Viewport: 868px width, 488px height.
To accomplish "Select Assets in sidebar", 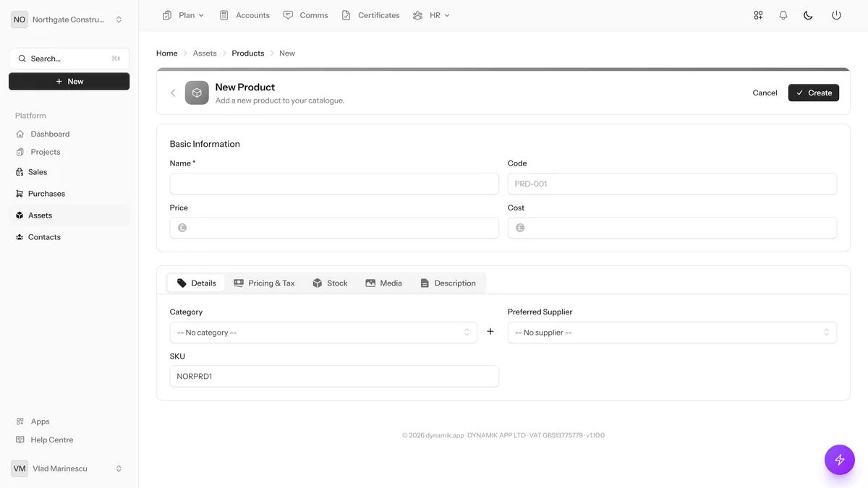I will tap(69, 215).
